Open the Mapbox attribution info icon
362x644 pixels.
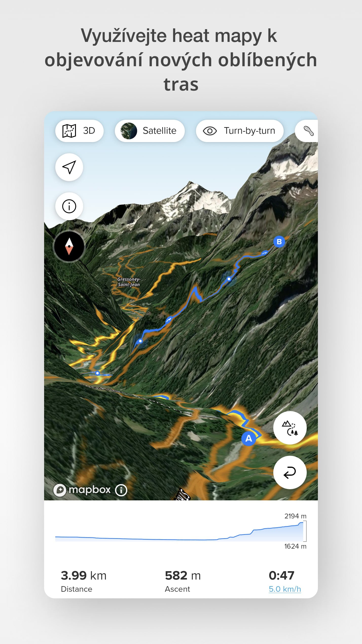pyautogui.click(x=121, y=490)
